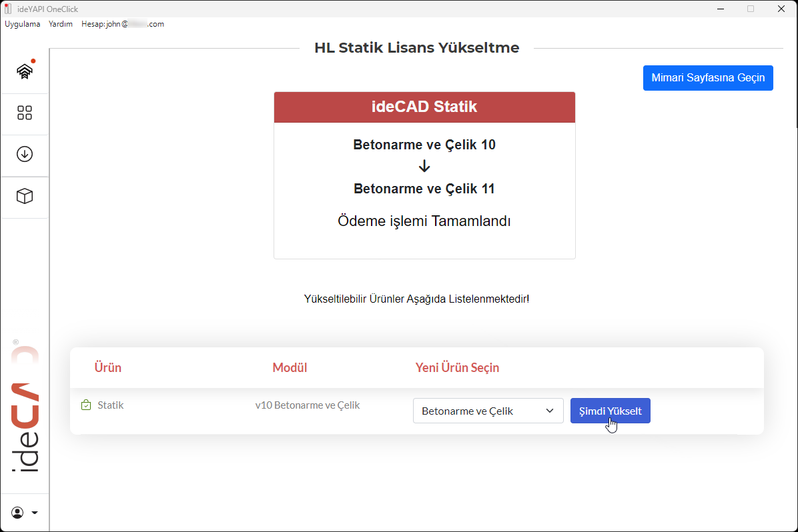Image resolution: width=798 pixels, height=532 pixels.
Task: Click the Yükseltilebilir Ürünler listing notice text
Action: click(x=417, y=299)
